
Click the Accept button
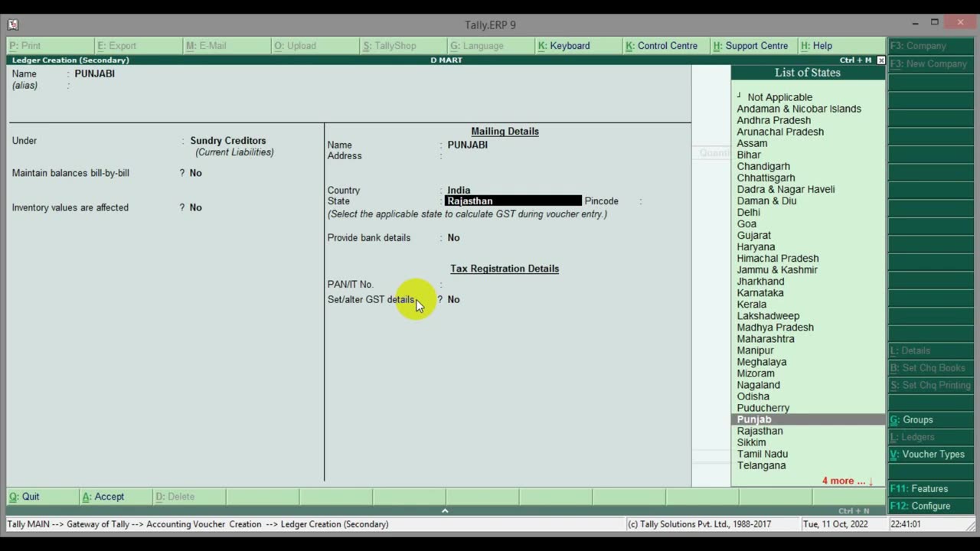point(116,497)
